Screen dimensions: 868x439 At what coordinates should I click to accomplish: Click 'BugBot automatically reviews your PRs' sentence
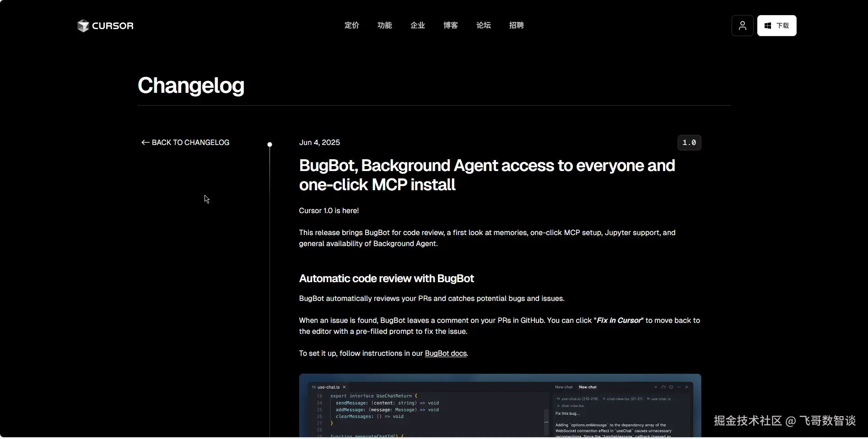431,299
